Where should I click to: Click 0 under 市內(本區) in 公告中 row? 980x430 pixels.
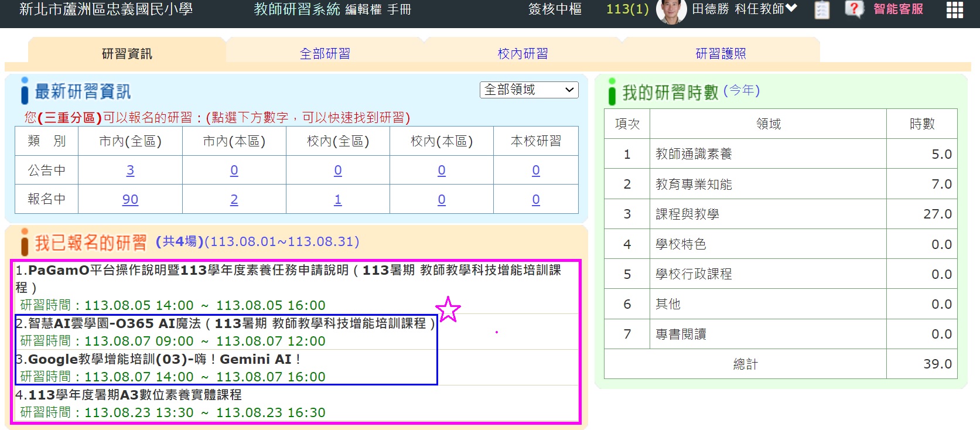tap(234, 170)
